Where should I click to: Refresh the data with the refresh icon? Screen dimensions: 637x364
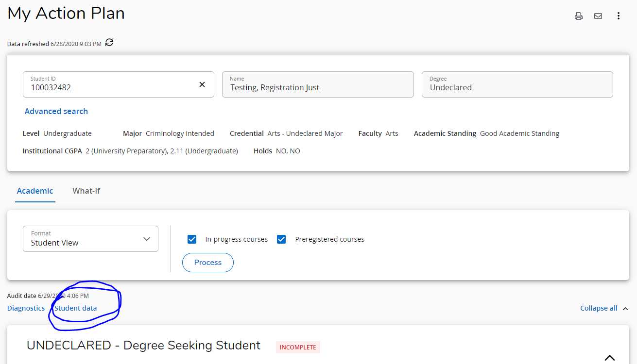pos(109,43)
